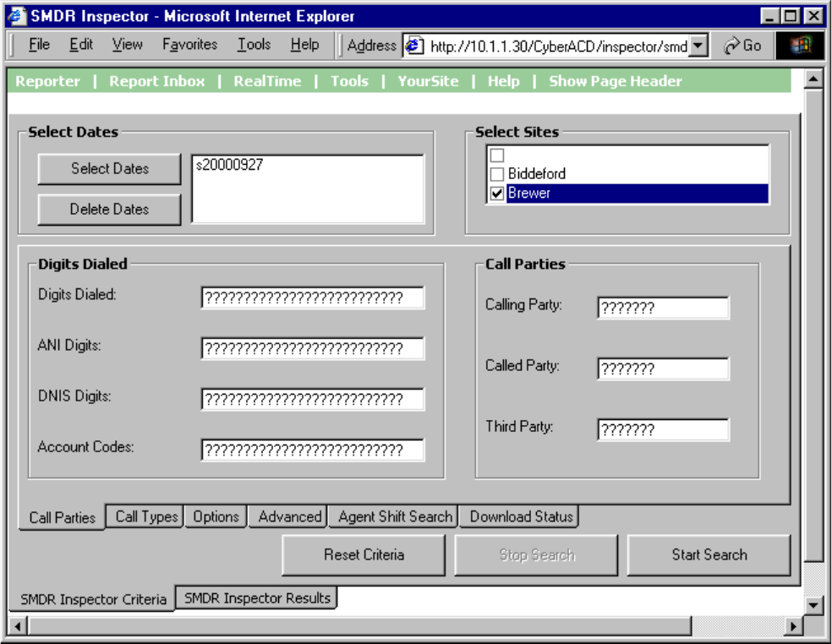Image resolution: width=832 pixels, height=644 pixels.
Task: Open the File menu
Action: click(x=39, y=45)
